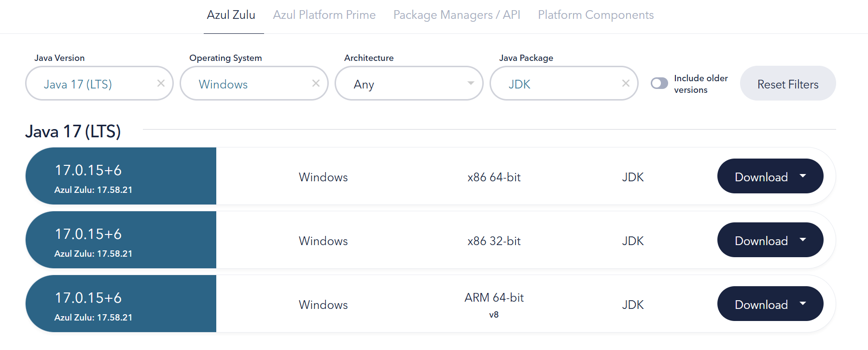The image size is (868, 350).
Task: Open download options arrow for x86 32-bit
Action: coord(803,240)
